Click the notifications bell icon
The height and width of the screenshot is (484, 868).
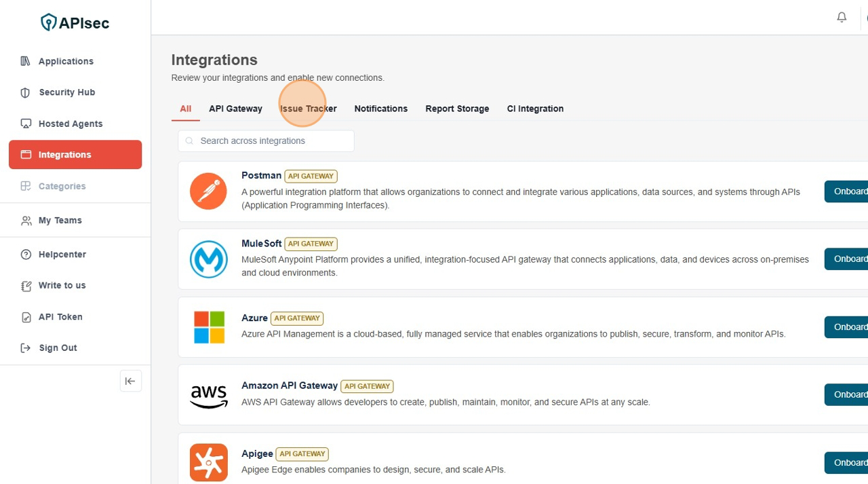[842, 18]
